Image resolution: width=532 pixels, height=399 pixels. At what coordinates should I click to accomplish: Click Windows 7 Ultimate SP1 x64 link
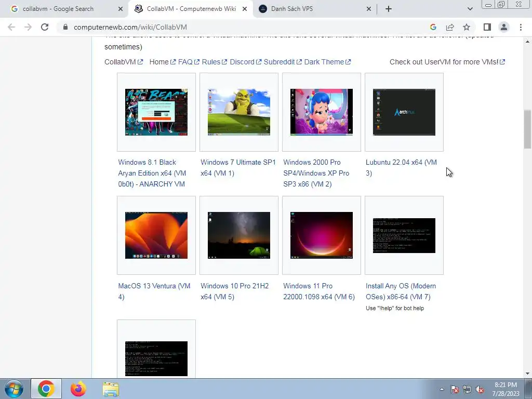[238, 168]
